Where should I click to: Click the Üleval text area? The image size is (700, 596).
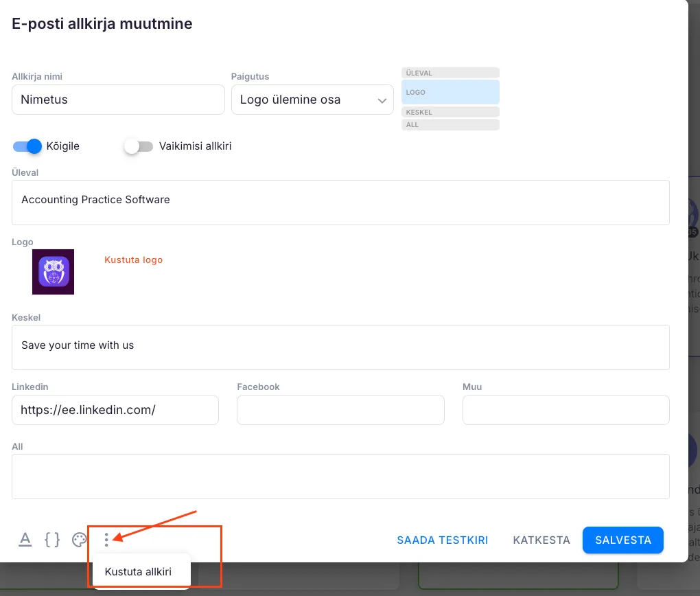[340, 202]
